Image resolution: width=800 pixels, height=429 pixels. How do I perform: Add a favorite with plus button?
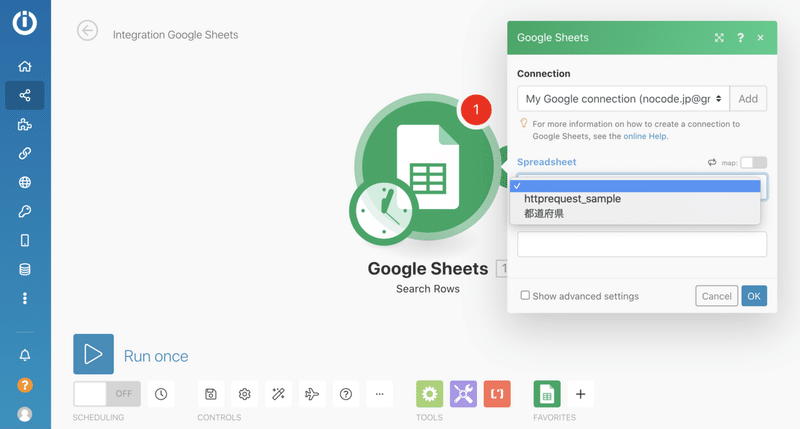coord(581,394)
